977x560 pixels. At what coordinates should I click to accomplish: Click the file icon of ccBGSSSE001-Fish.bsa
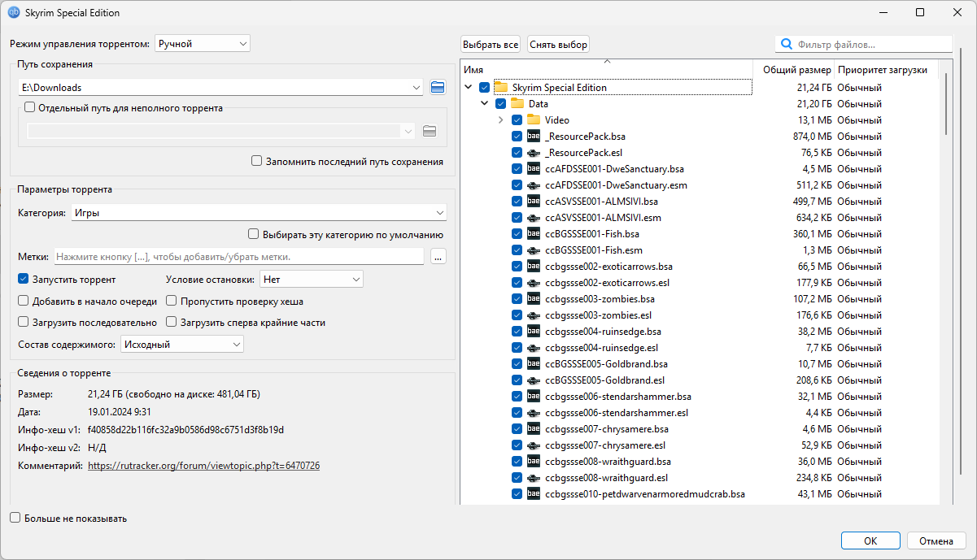(534, 233)
